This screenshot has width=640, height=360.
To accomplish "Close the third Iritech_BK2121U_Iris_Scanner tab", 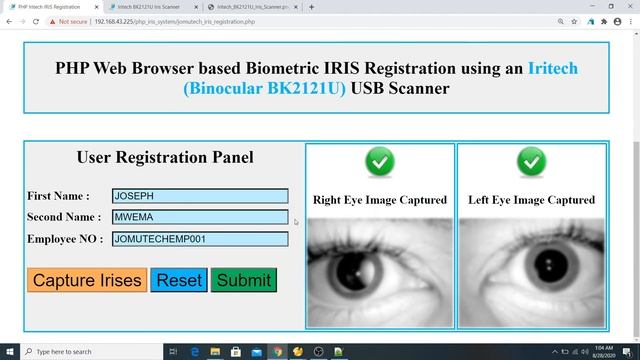I will click(x=296, y=7).
